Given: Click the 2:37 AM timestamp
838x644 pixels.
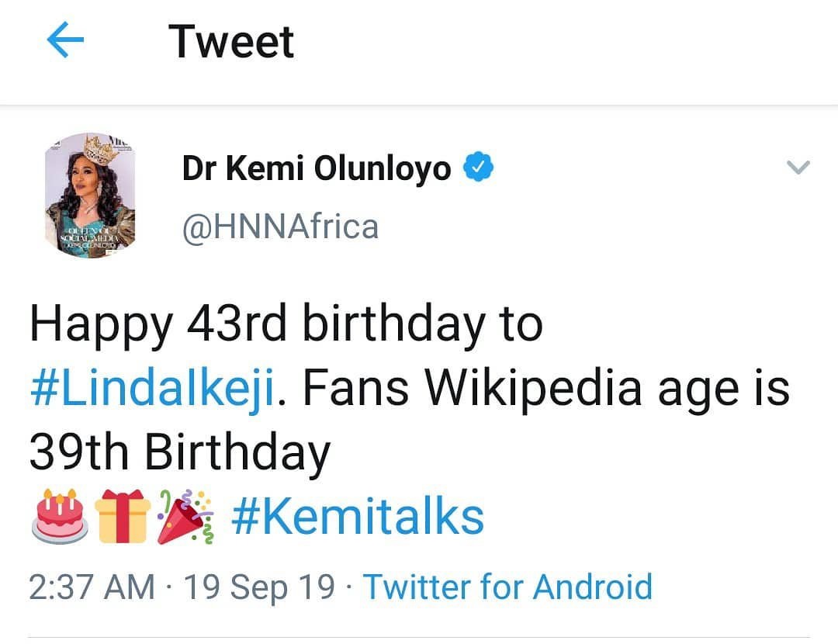Looking at the screenshot, I should click(92, 587).
